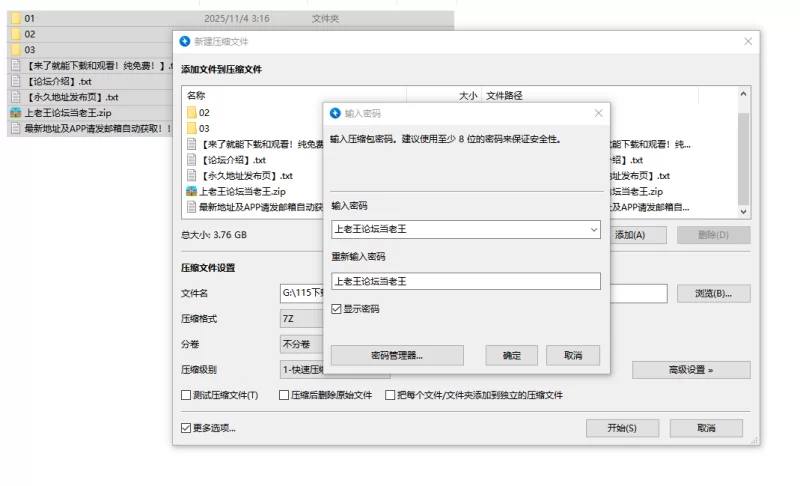This screenshot has width=800, height=486.
Task: Expand the 输入密码 combo box dropdown arrow
Action: [593, 229]
